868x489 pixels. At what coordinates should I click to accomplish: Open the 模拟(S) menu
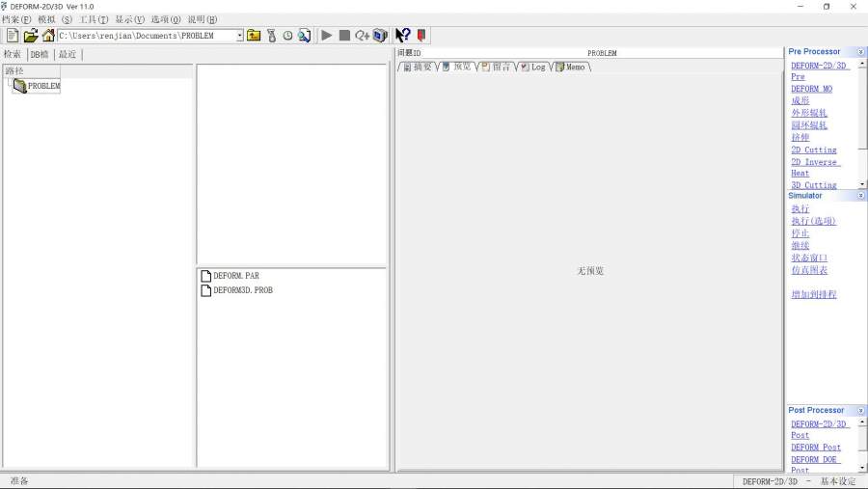pyautogui.click(x=55, y=19)
